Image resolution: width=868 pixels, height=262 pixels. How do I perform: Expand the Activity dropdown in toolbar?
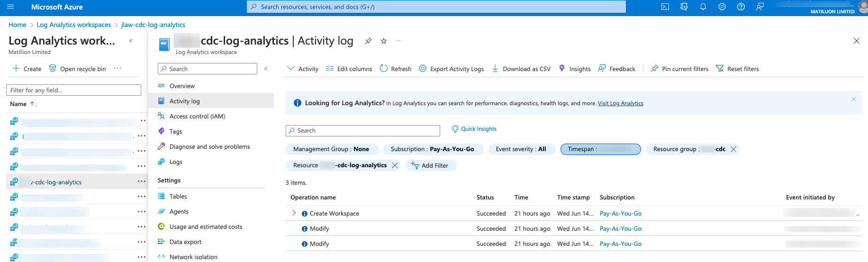click(303, 69)
